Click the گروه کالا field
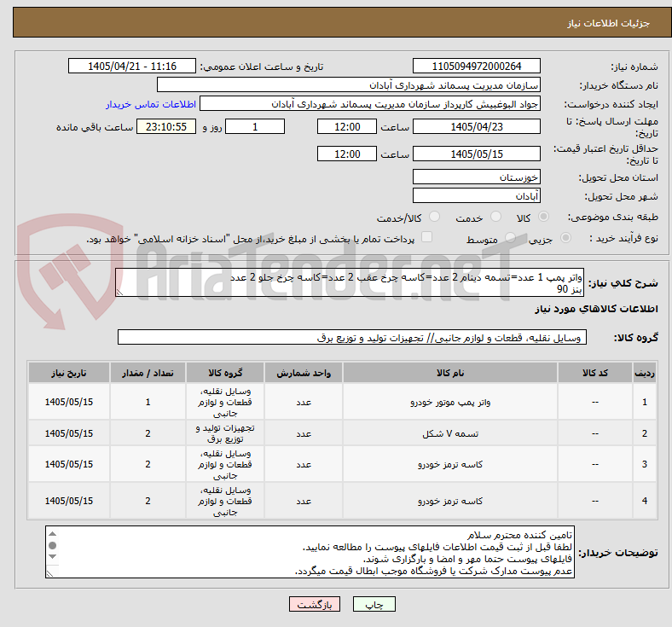The image size is (672, 627). tap(352, 337)
